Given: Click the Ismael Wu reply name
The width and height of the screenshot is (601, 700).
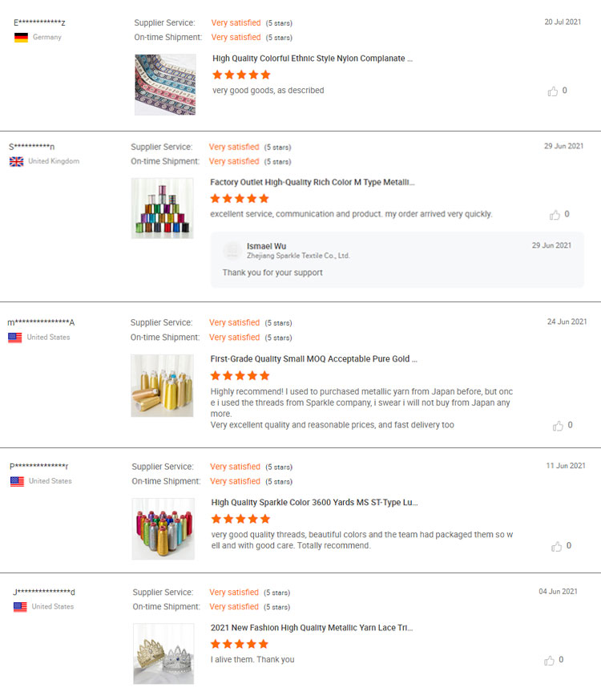Looking at the screenshot, I should click(266, 245).
